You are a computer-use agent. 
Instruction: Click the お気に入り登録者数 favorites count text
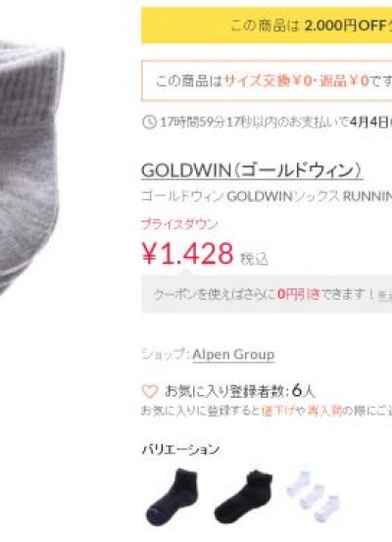[x=239, y=391]
